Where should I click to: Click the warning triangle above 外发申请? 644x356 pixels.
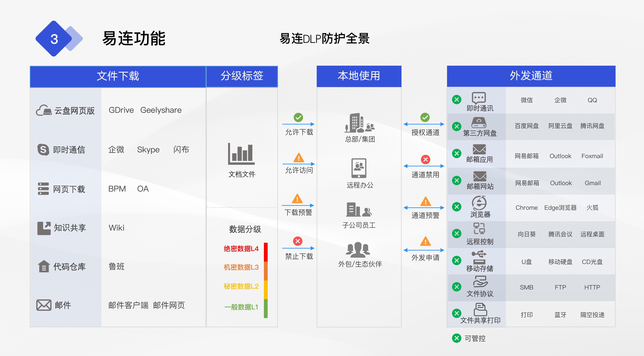pos(425,241)
